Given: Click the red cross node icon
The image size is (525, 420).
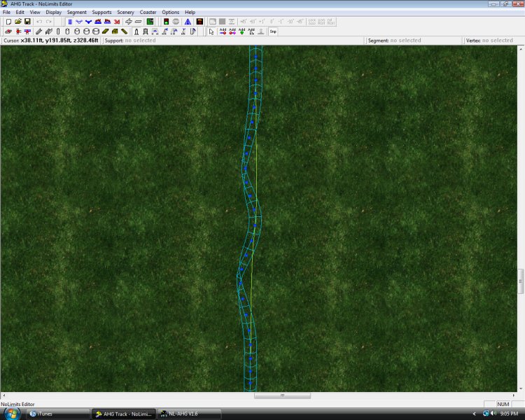Looking at the screenshot, I should [18, 31].
